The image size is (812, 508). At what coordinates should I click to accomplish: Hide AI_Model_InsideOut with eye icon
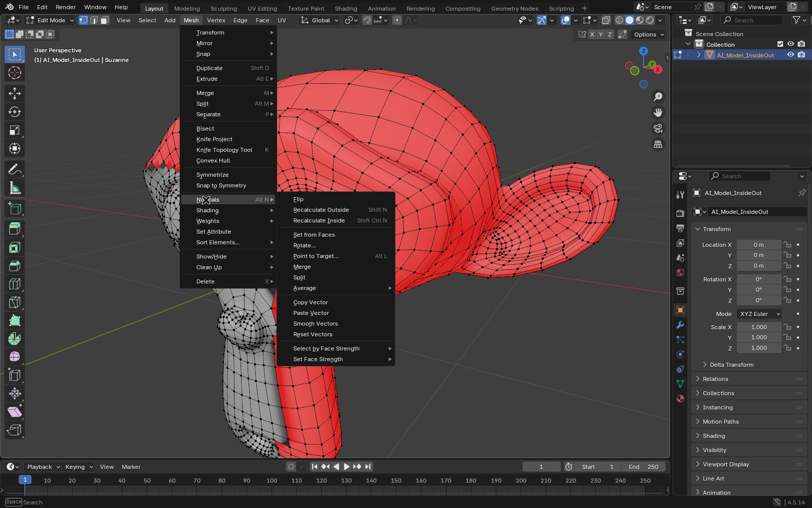click(791, 55)
